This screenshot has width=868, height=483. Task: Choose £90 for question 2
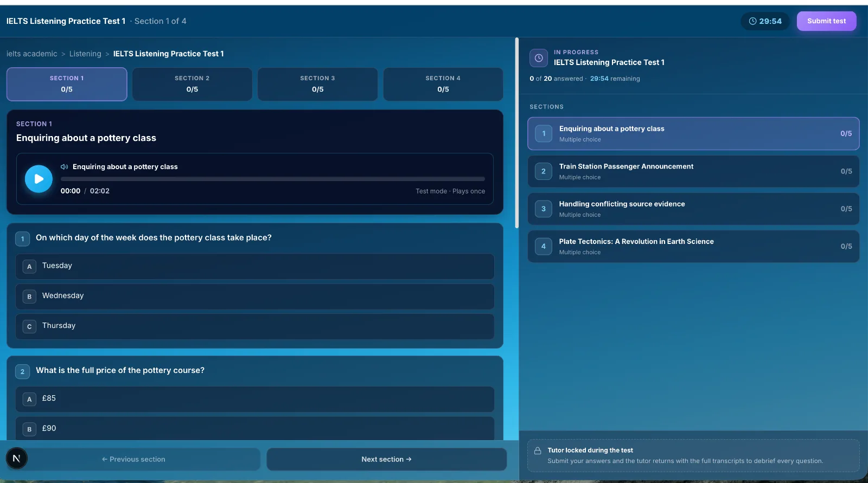255,428
